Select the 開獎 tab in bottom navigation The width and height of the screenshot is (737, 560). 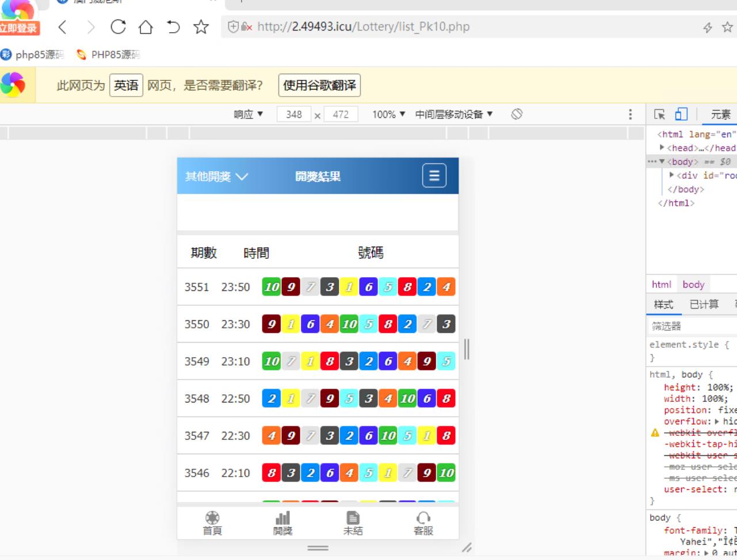coord(282,523)
